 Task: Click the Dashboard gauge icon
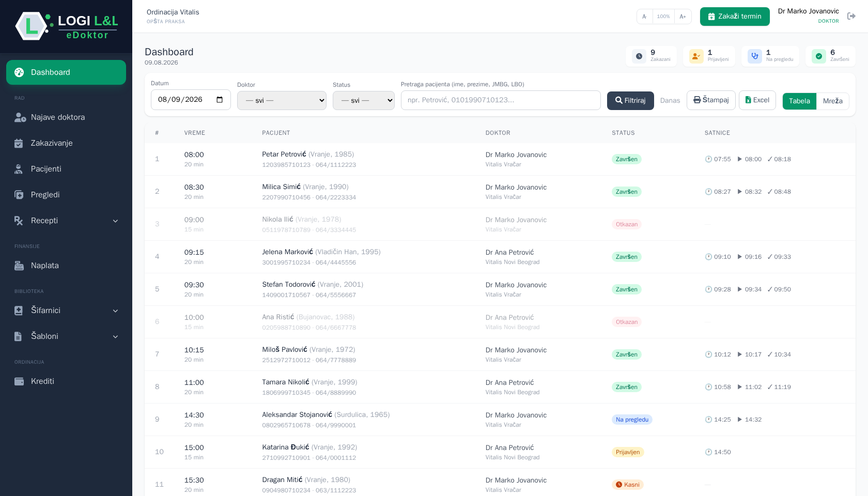tap(19, 72)
